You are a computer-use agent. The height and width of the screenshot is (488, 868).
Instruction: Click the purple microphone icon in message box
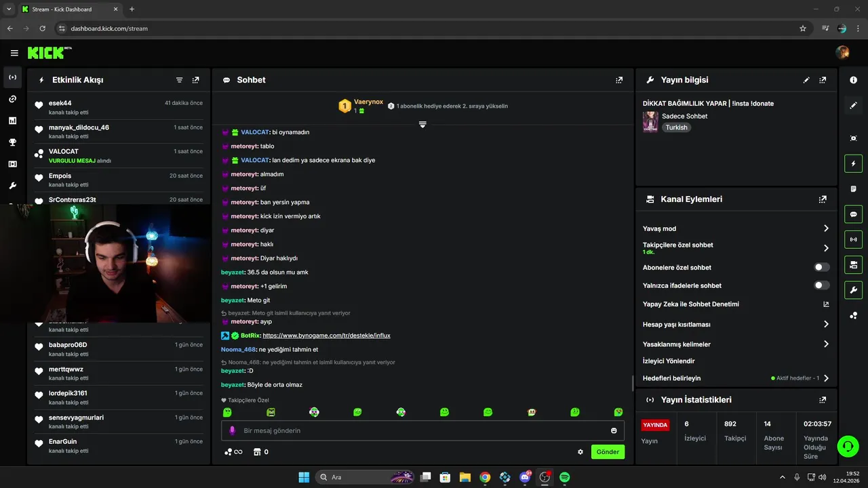[232, 430]
